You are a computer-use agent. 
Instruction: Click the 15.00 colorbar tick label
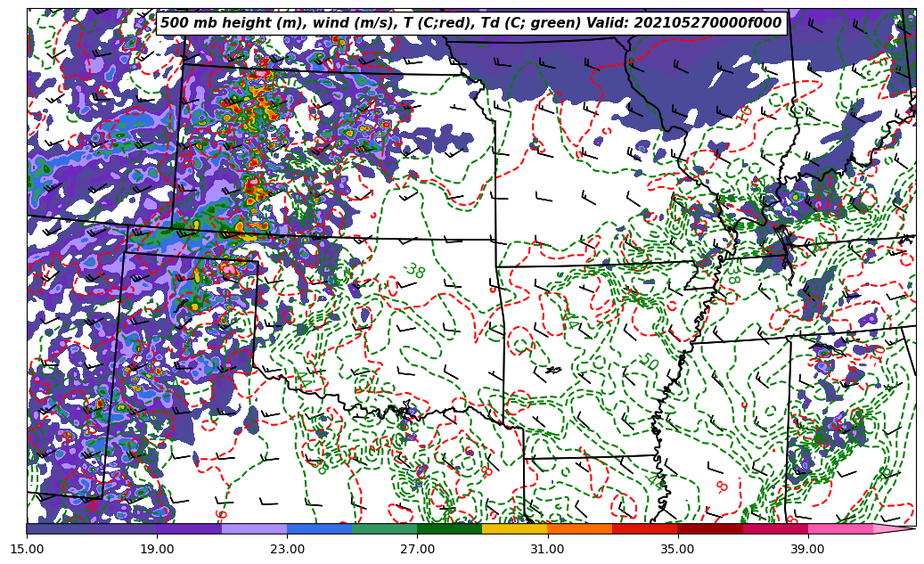point(27,549)
